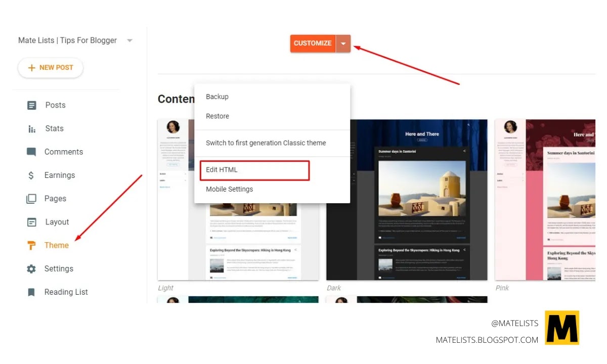Open the Layout sidebar label
Image resolution: width=607 pixels, height=364 pixels.
tap(57, 222)
